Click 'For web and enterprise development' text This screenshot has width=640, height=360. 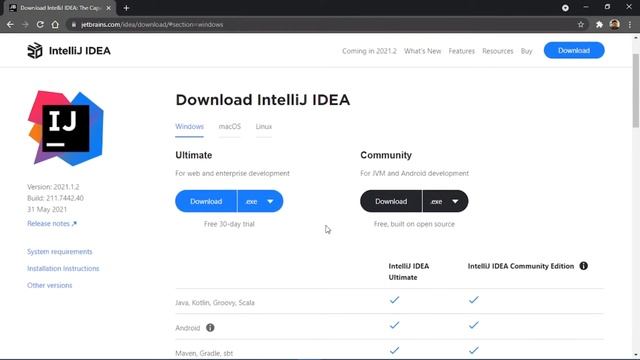(232, 173)
